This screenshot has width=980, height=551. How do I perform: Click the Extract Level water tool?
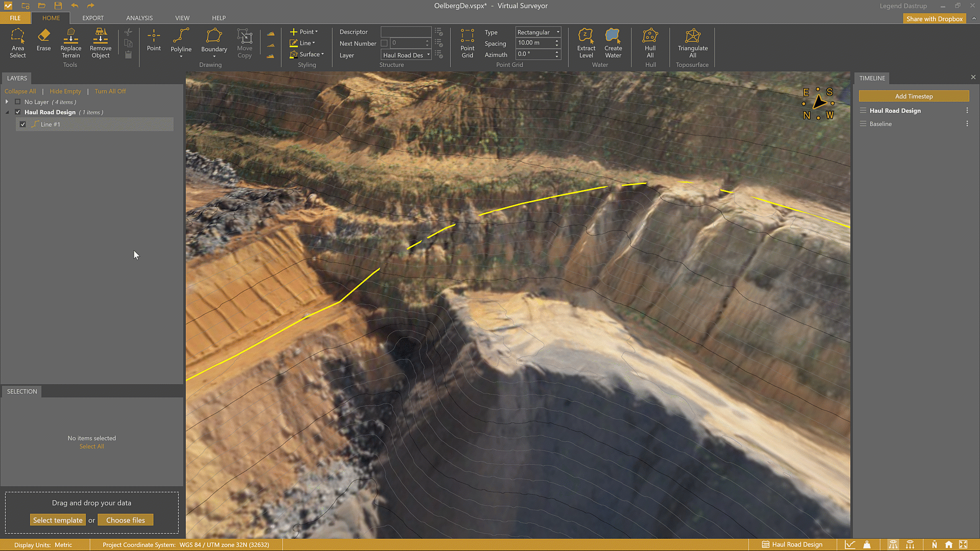[x=586, y=43]
